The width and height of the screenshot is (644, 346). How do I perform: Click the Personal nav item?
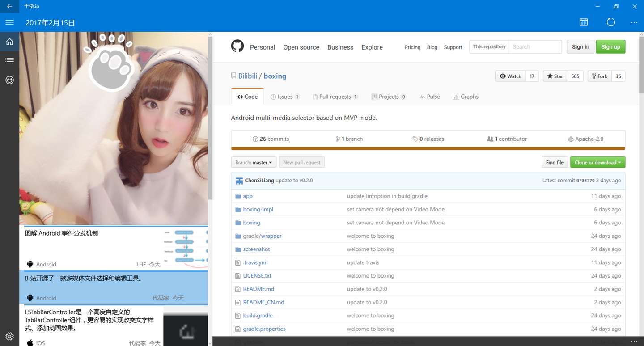[263, 47]
